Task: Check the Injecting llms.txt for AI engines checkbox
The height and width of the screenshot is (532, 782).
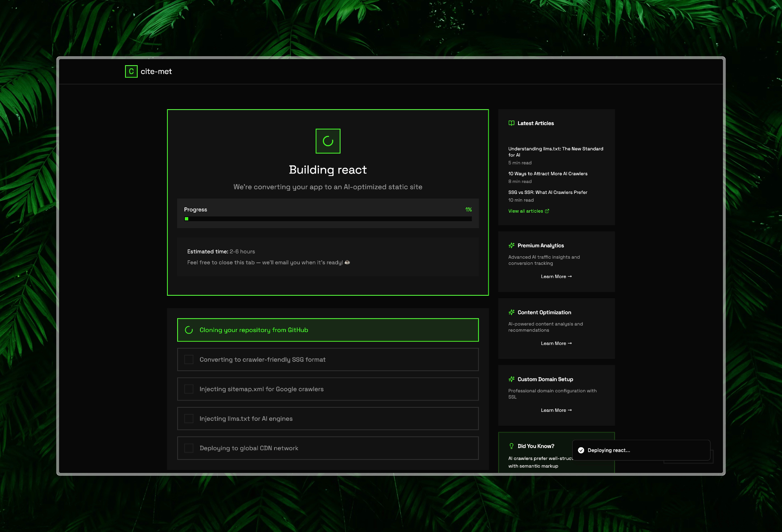Action: coord(189,418)
